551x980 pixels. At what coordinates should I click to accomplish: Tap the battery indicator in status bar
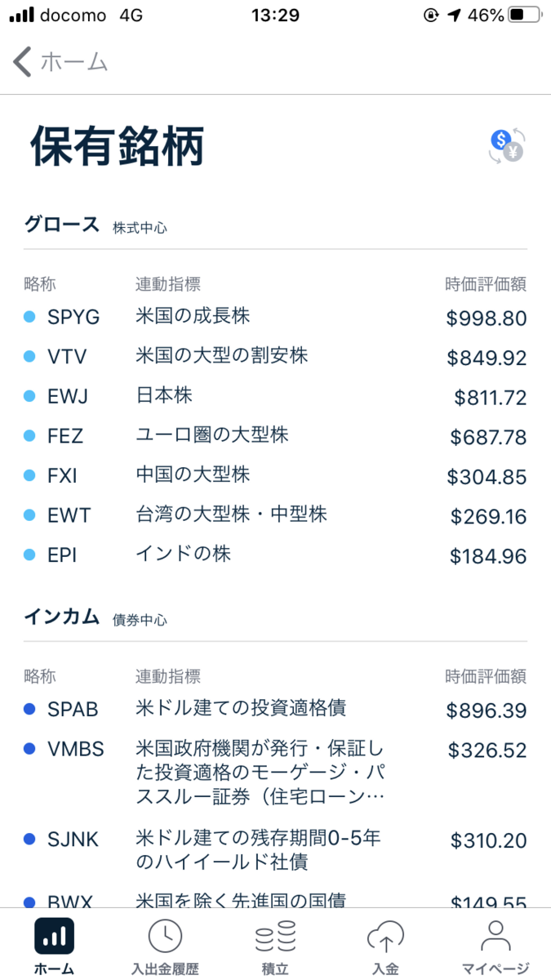coord(527,16)
